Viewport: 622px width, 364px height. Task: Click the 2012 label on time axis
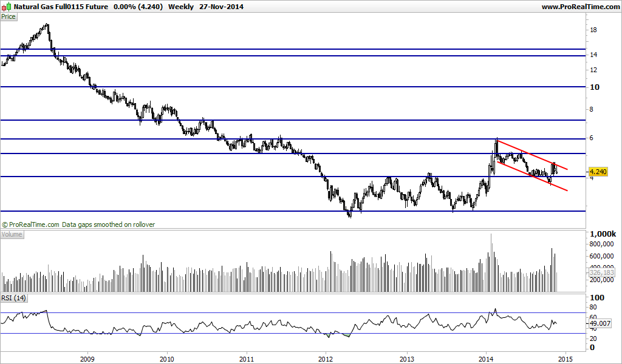(326, 359)
